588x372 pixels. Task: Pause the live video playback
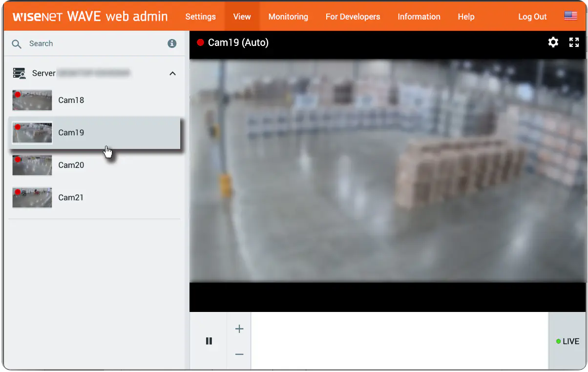(x=209, y=341)
